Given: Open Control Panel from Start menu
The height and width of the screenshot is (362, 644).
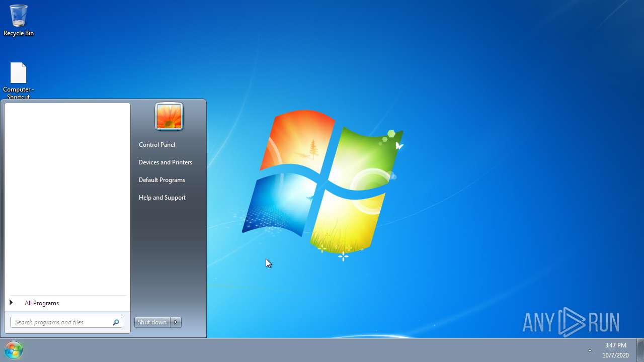Looking at the screenshot, I should tap(157, 145).
